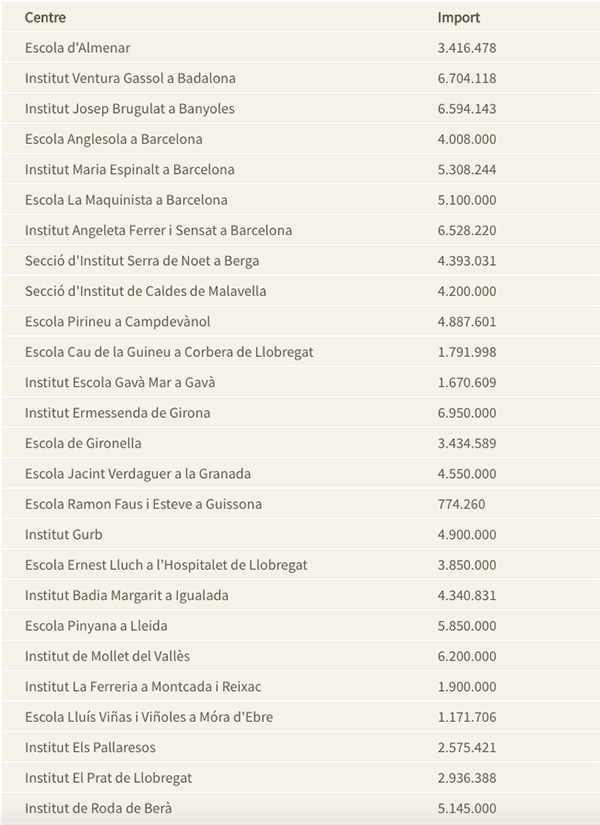Viewport: 600px width, 825px height.
Task: Select the Escola d'Almenar row
Action: click(78, 48)
